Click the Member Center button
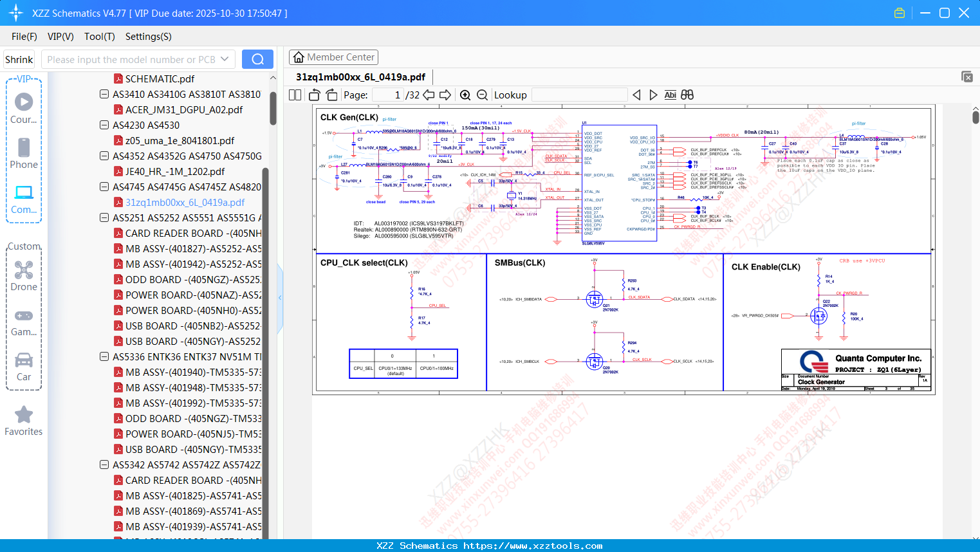Viewport: 980px width, 552px height. click(333, 57)
